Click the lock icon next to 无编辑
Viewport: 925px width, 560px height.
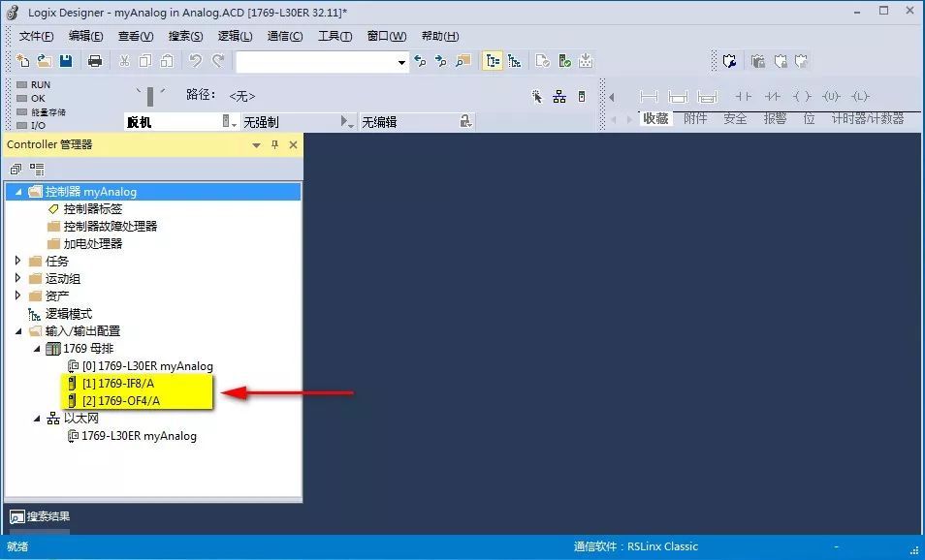point(466,121)
